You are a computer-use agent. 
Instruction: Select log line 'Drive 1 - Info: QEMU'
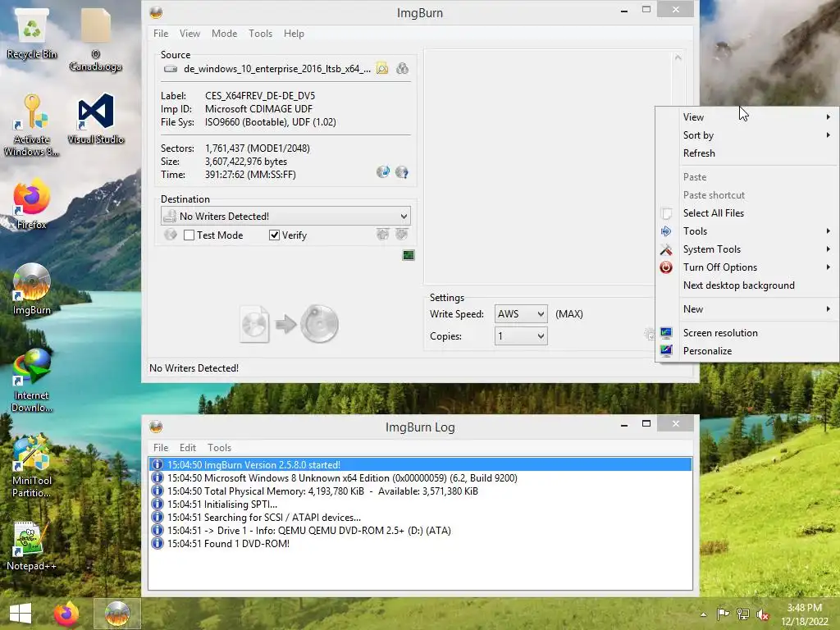(x=420, y=531)
